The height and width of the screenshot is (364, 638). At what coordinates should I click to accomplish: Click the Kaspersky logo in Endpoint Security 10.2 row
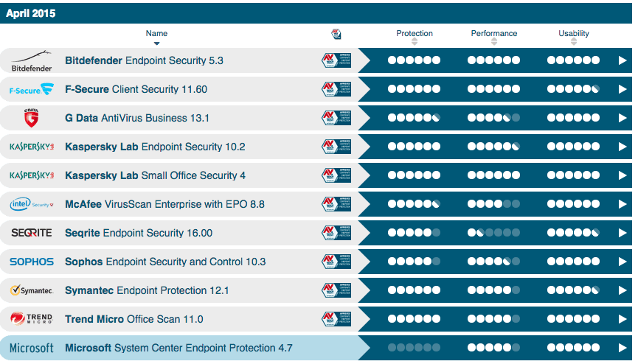[32, 147]
